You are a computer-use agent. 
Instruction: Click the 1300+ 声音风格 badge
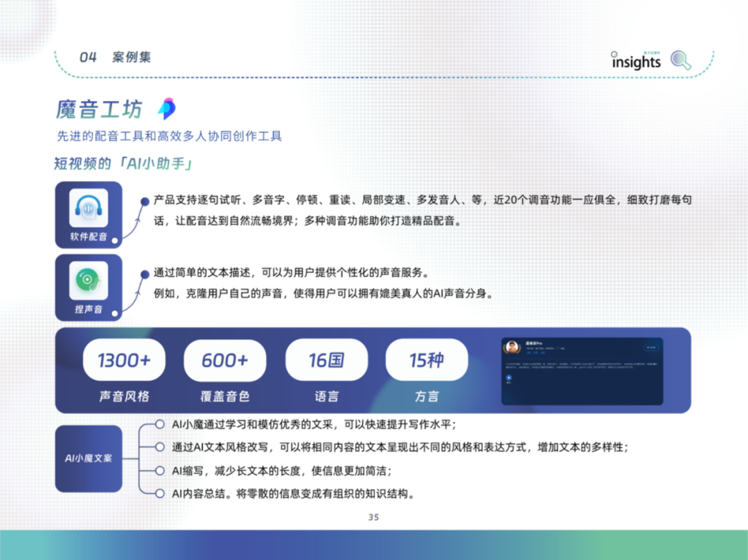click(124, 360)
